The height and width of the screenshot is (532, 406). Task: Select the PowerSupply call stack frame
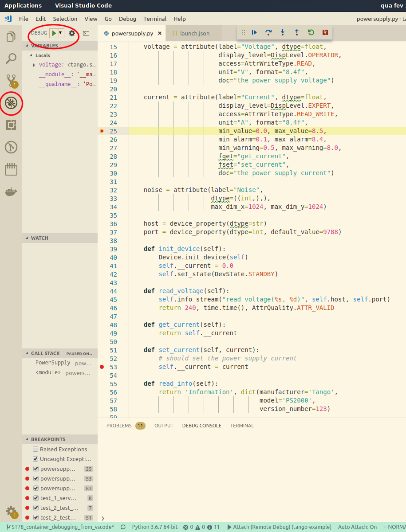(x=60, y=363)
